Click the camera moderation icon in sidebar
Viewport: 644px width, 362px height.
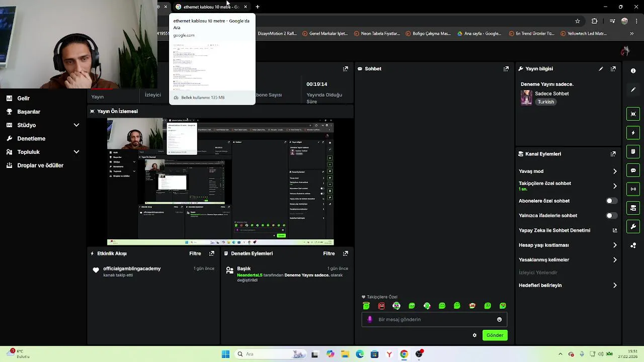click(633, 208)
